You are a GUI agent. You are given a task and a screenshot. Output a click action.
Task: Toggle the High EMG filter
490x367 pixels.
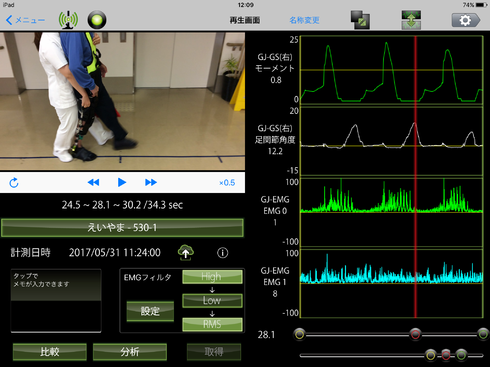(212, 277)
